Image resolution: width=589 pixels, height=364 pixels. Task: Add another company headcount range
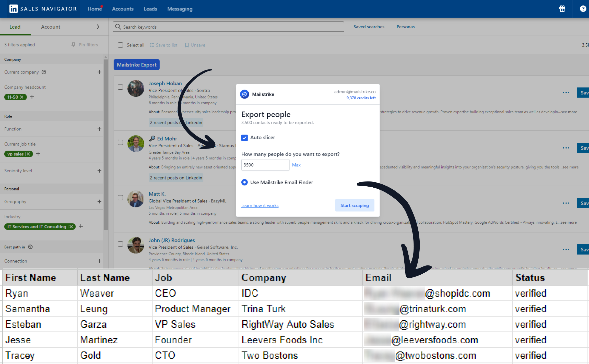[32, 97]
